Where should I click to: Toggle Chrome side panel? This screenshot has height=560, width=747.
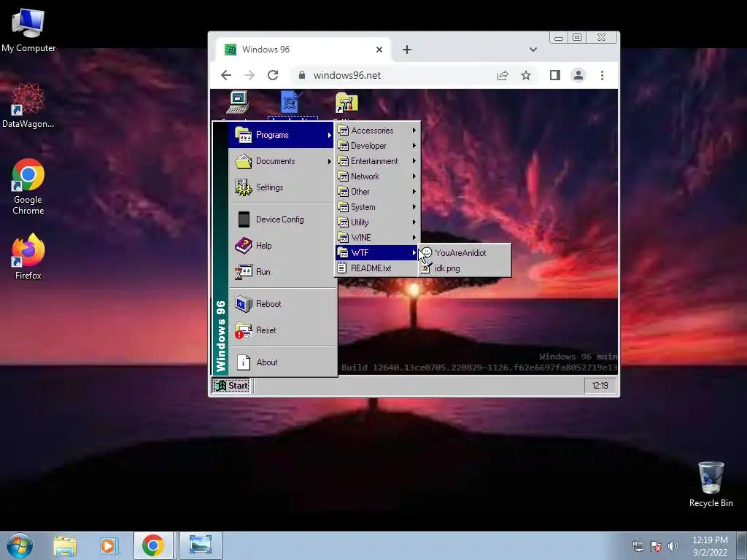coord(555,75)
